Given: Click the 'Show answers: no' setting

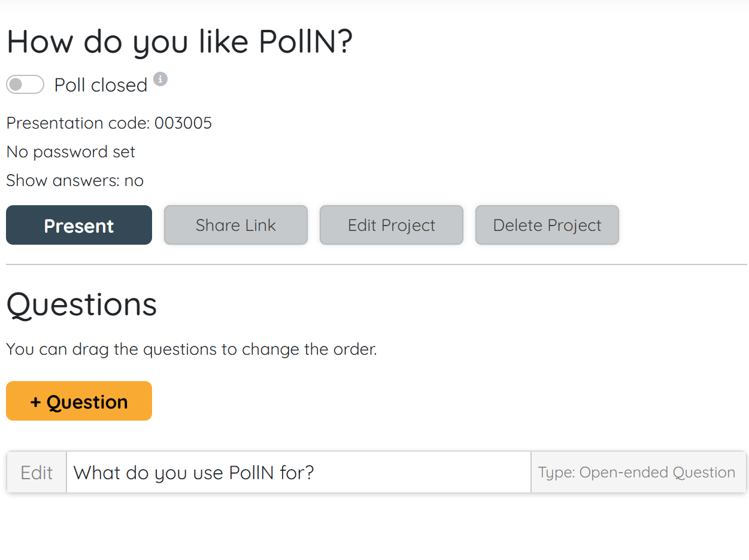Looking at the screenshot, I should (x=75, y=180).
